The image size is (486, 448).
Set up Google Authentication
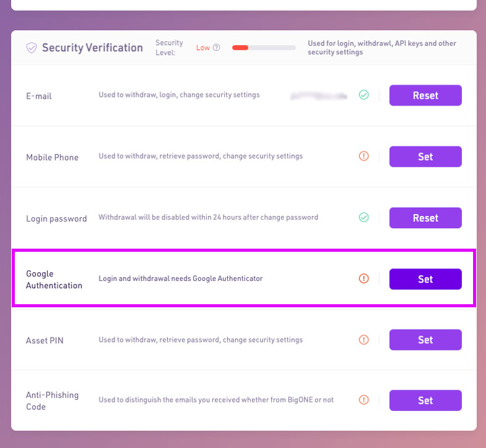pos(425,279)
